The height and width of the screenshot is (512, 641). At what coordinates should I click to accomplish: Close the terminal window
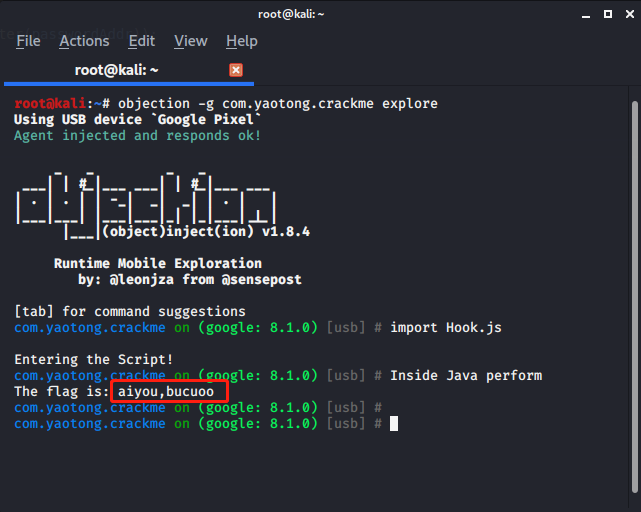click(x=630, y=14)
